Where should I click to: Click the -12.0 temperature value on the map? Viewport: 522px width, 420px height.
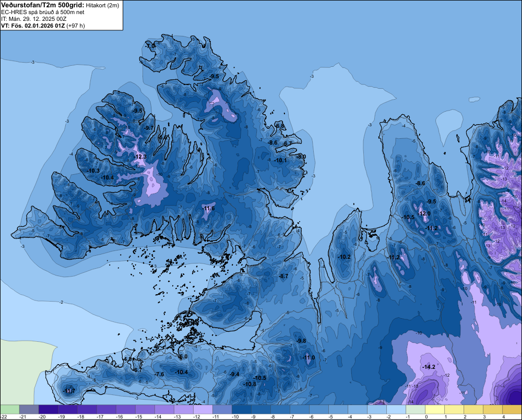click(x=424, y=213)
